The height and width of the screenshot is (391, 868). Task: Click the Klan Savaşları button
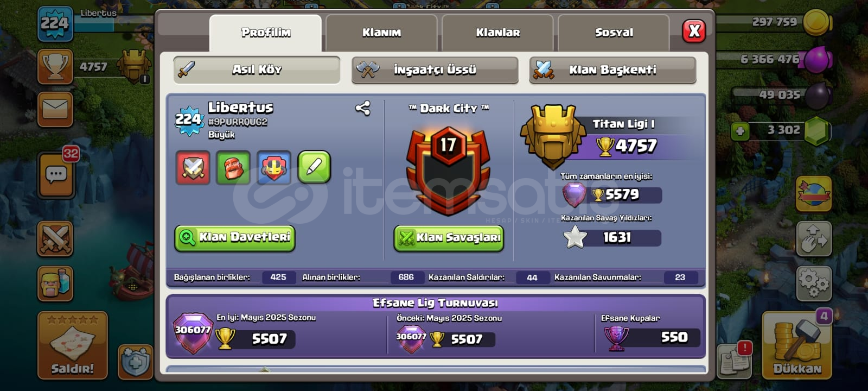[x=449, y=238]
